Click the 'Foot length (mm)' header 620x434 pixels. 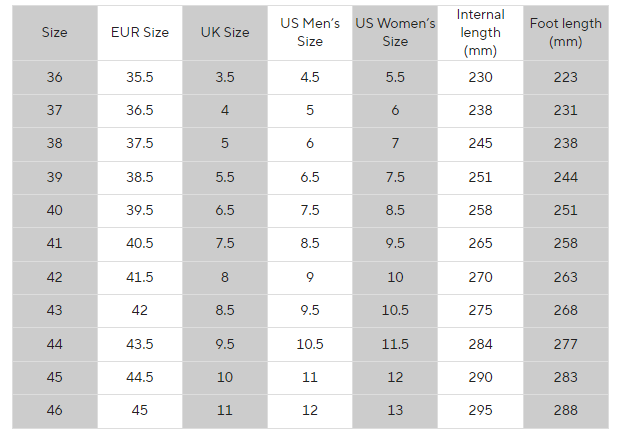(x=565, y=32)
